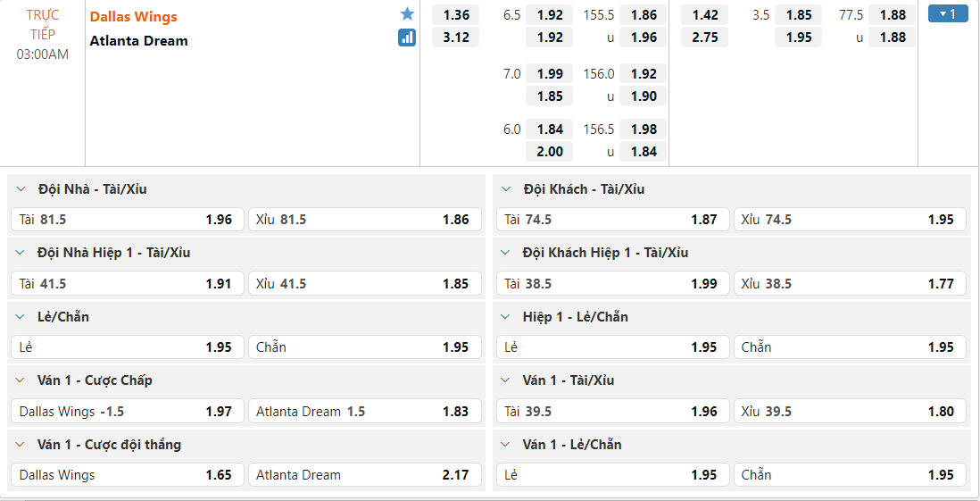Choose Atlanta Dream to win Ván 1 at 2.17
980x501 pixels.
(x=363, y=475)
